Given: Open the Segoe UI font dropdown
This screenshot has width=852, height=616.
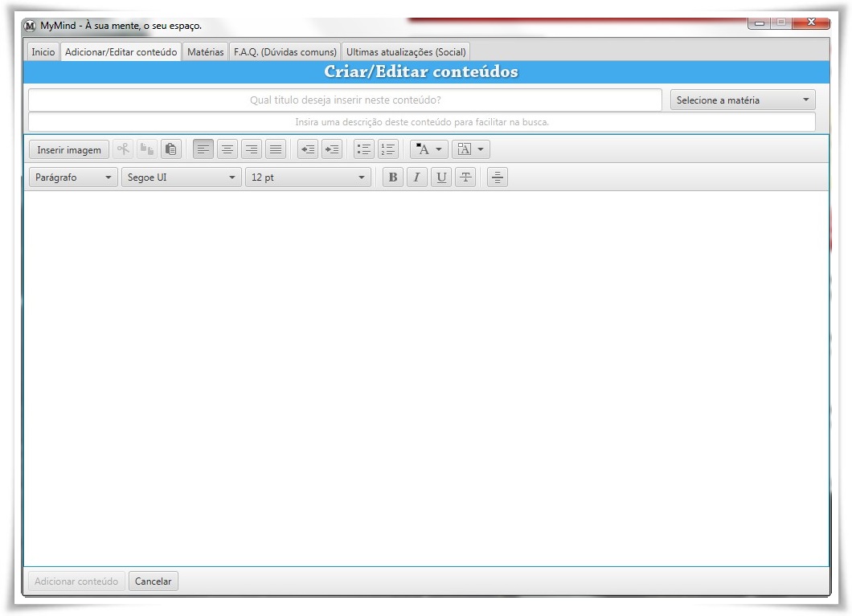Looking at the screenshot, I should tap(182, 177).
